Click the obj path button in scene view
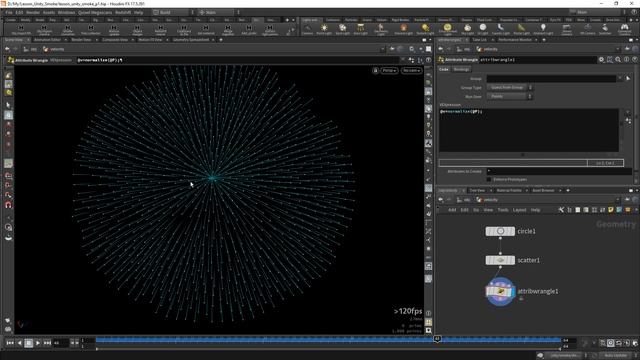Image resolution: width=640 pixels, height=360 pixels. click(30, 49)
